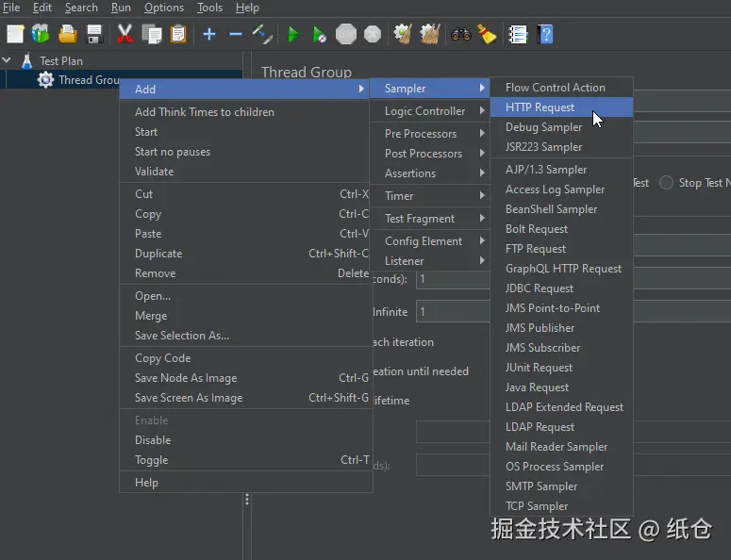Click the Open file folder icon
731x560 pixels.
tap(68, 34)
